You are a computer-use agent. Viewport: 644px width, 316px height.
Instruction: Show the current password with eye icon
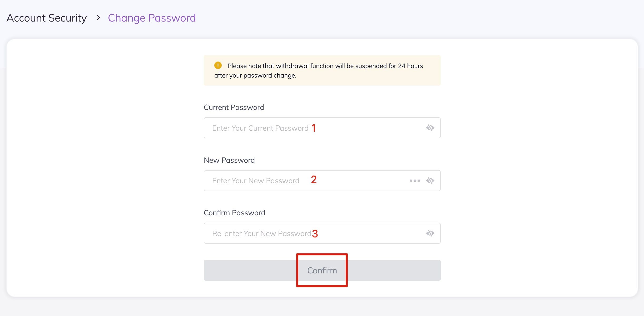[430, 128]
